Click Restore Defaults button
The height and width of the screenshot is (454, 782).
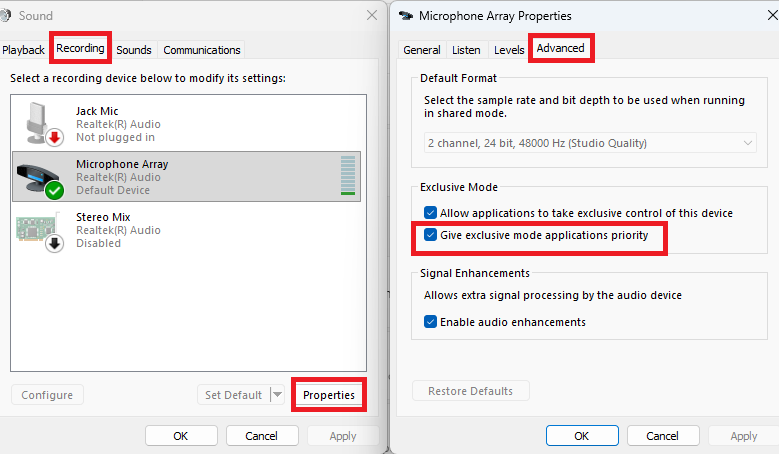pyautogui.click(x=470, y=391)
